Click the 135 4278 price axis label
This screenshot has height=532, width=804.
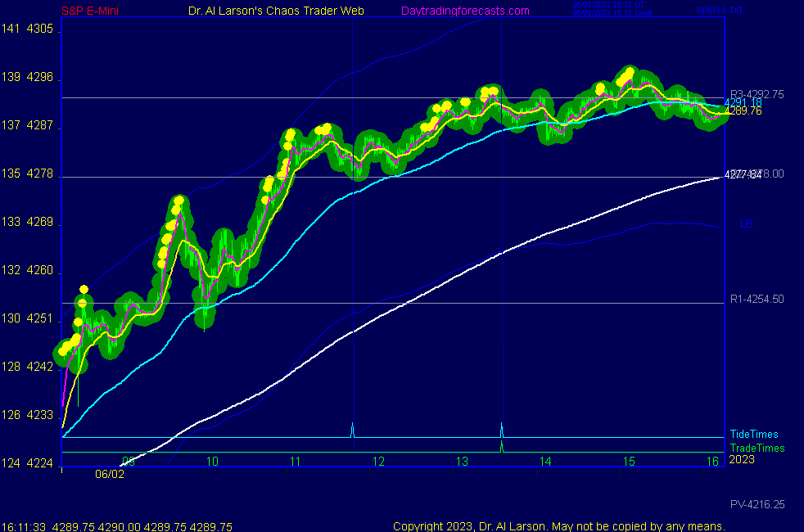click(27, 174)
